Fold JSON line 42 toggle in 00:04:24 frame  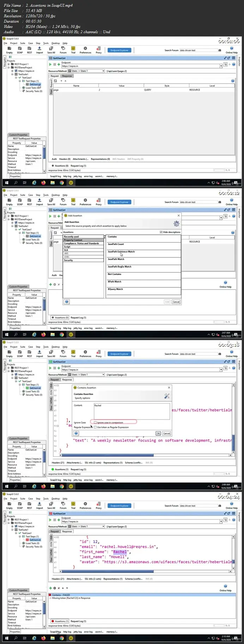click(58, 537)
